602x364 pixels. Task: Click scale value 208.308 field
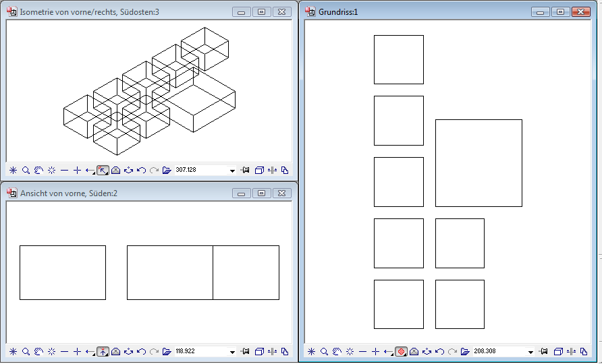coord(499,351)
